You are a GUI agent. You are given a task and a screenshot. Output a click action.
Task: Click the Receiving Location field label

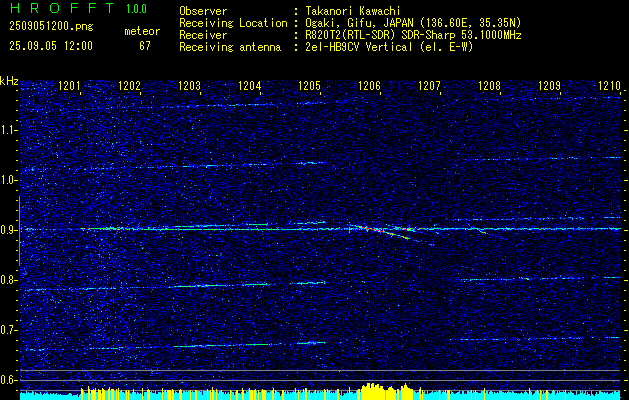point(233,23)
